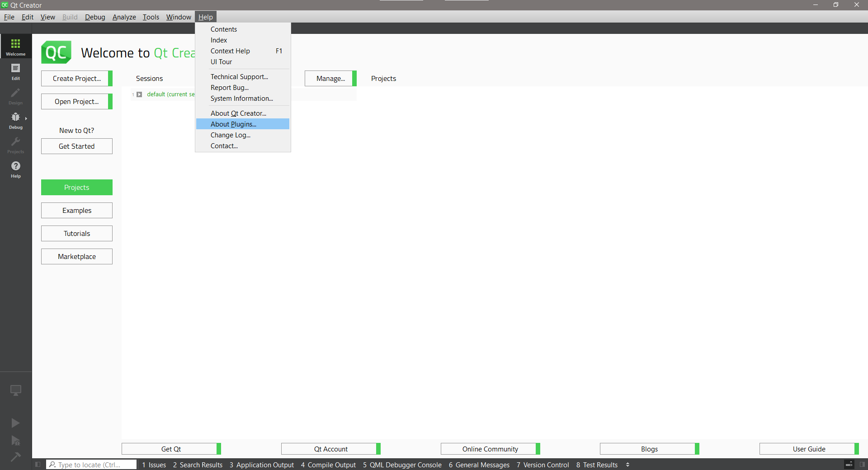Open the Tutorials page

coord(77,234)
